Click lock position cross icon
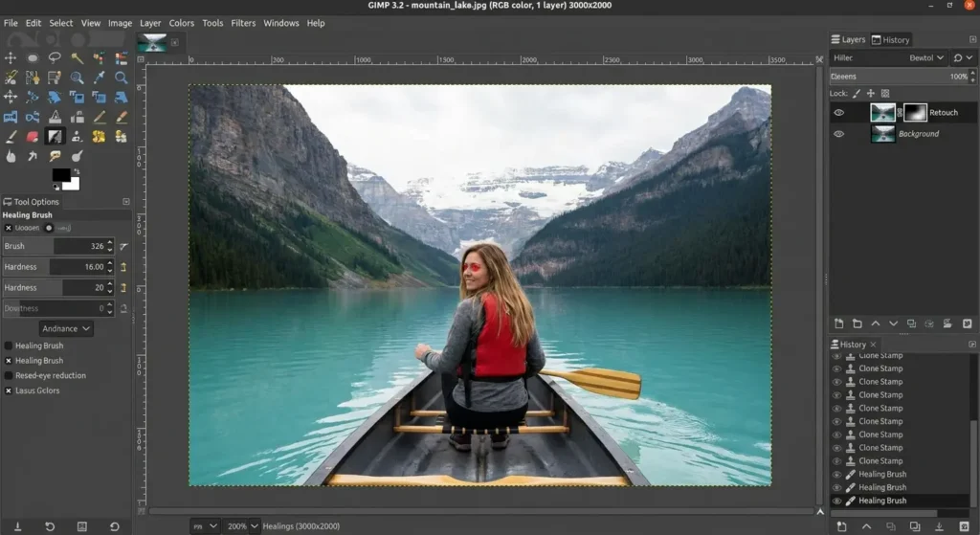Image resolution: width=980 pixels, height=535 pixels. [x=871, y=93]
